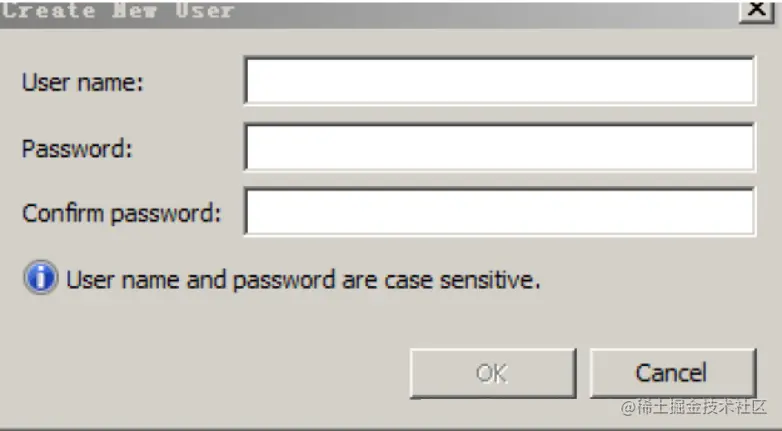Screen dimensions: 782x431
Task: Confirm user creation with OK
Action: coord(493,373)
